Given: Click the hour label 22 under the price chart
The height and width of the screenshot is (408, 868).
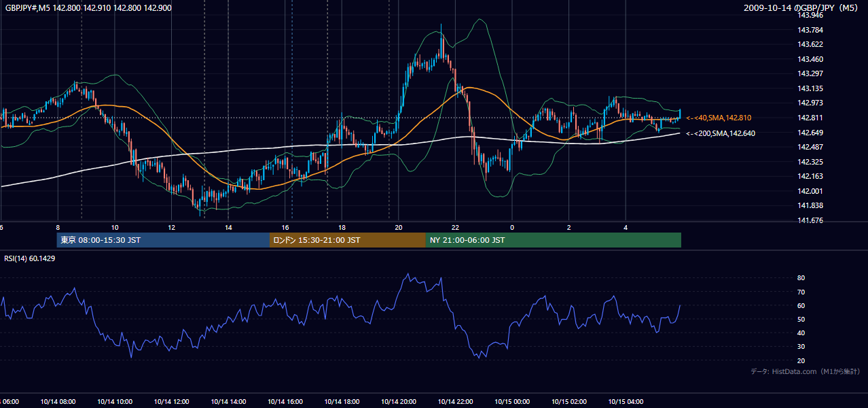Looking at the screenshot, I should coord(456,228).
